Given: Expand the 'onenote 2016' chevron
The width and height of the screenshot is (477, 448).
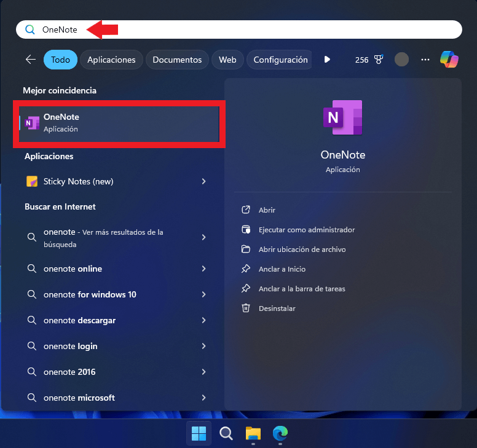Looking at the screenshot, I should click(x=203, y=372).
